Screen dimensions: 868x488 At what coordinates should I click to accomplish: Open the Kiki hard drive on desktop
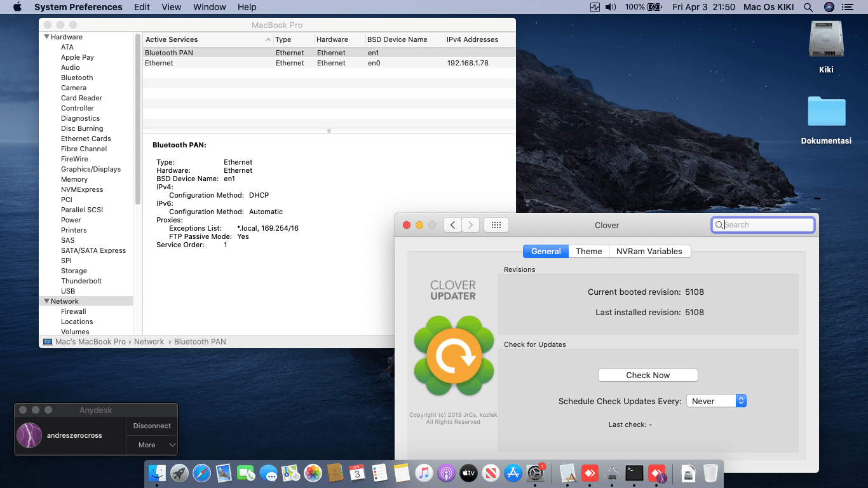[x=825, y=40]
